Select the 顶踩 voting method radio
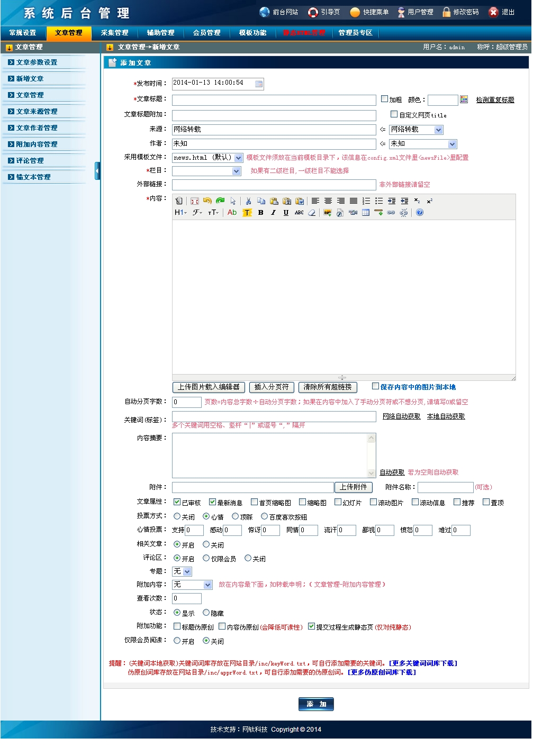The image size is (533, 756). point(236,516)
